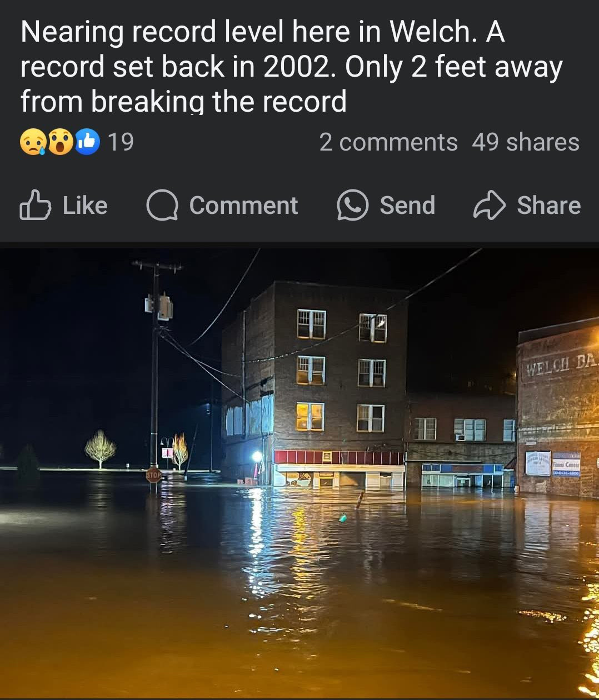Tap the thumbs-up Like icon
599x700 pixels.
(x=35, y=206)
